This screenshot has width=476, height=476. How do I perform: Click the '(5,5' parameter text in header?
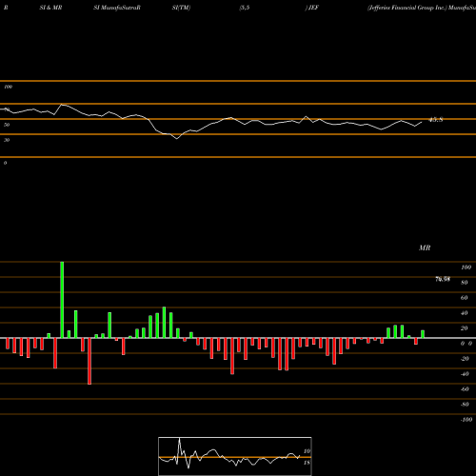point(245,8)
